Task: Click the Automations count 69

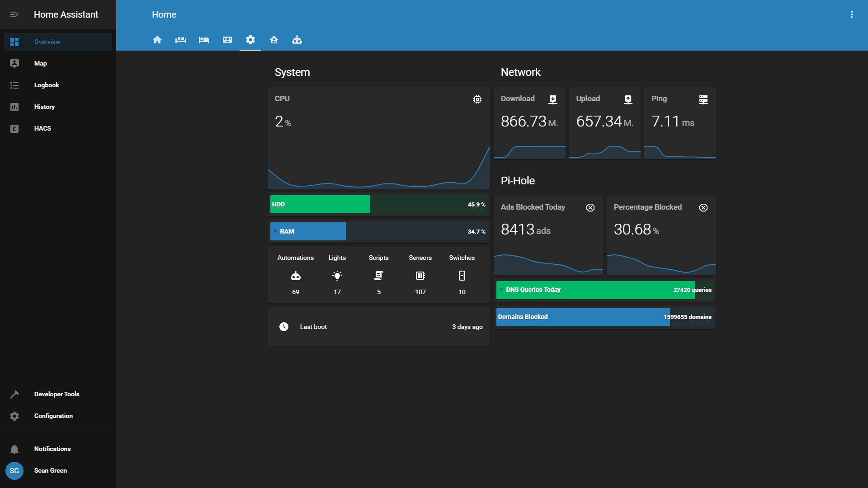Action: (x=296, y=292)
